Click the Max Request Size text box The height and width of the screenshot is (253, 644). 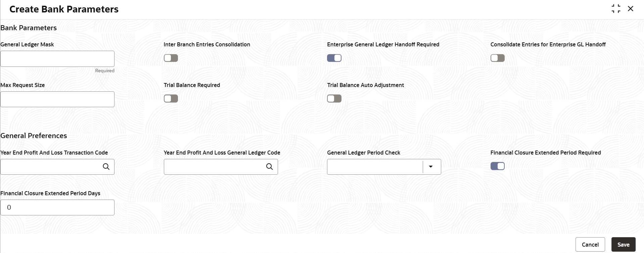pos(57,99)
